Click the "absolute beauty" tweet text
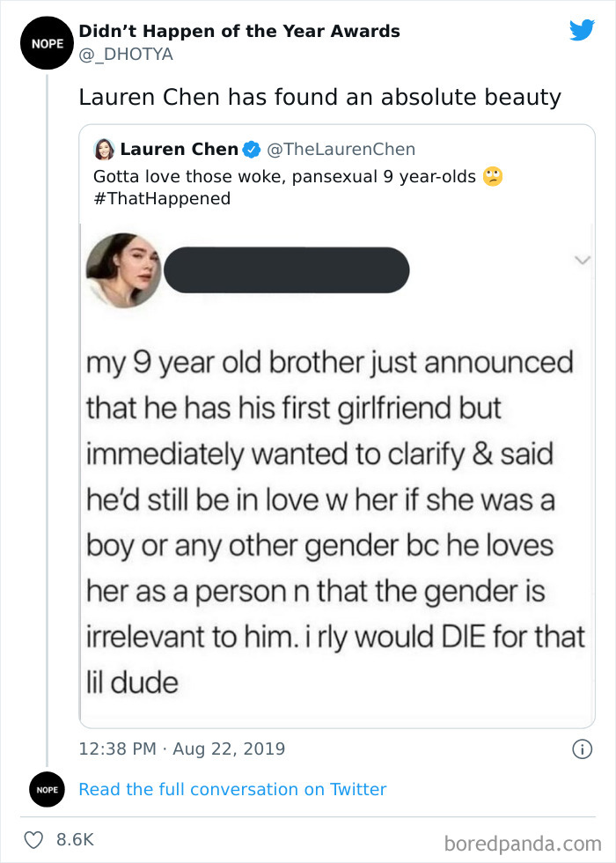 point(319,97)
